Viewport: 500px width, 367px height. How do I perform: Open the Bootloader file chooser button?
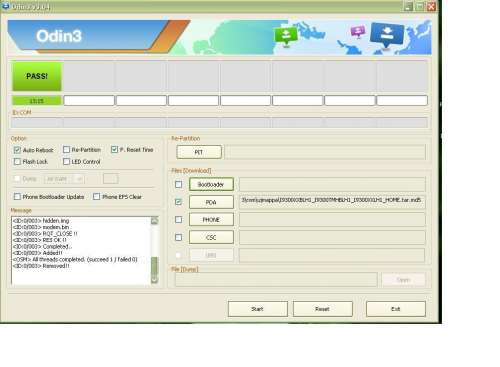[x=211, y=184]
